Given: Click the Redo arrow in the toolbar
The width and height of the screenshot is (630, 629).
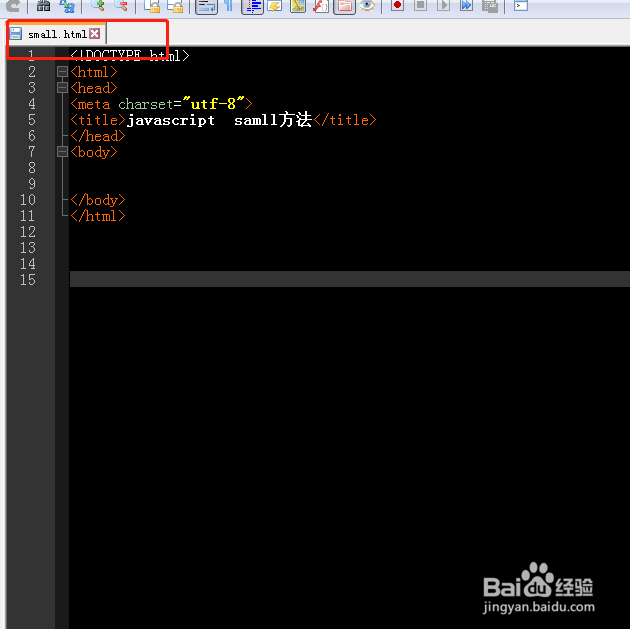Looking at the screenshot, I should point(13,6).
